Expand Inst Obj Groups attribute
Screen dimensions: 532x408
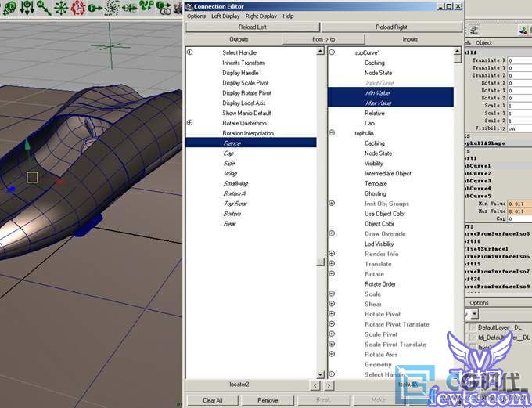pos(332,203)
